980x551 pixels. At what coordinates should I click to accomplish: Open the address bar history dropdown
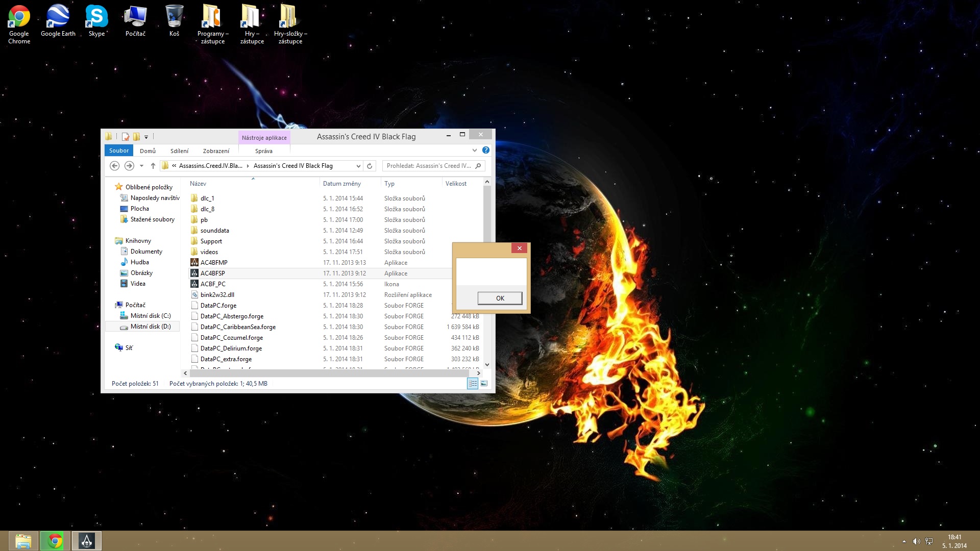pos(358,166)
